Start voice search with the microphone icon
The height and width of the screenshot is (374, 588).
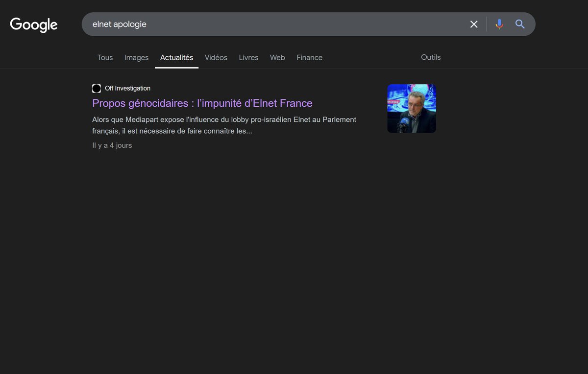click(x=499, y=24)
